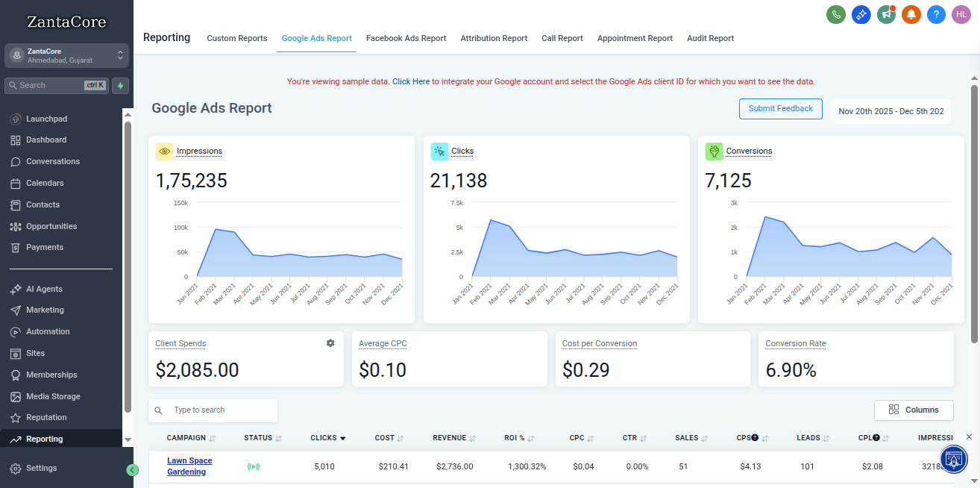Screen dimensions: 980x488
Task: Open the megaphone announcements icon
Action: 886,13
